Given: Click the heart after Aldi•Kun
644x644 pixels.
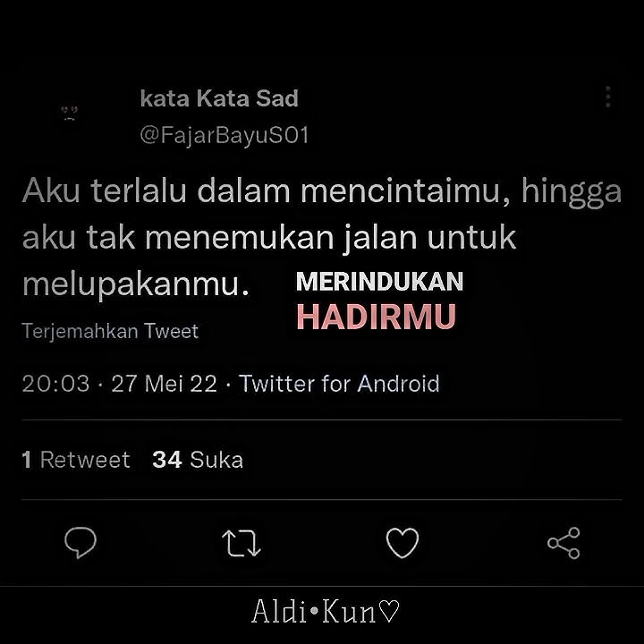Looking at the screenshot, I should pyautogui.click(x=388, y=610).
